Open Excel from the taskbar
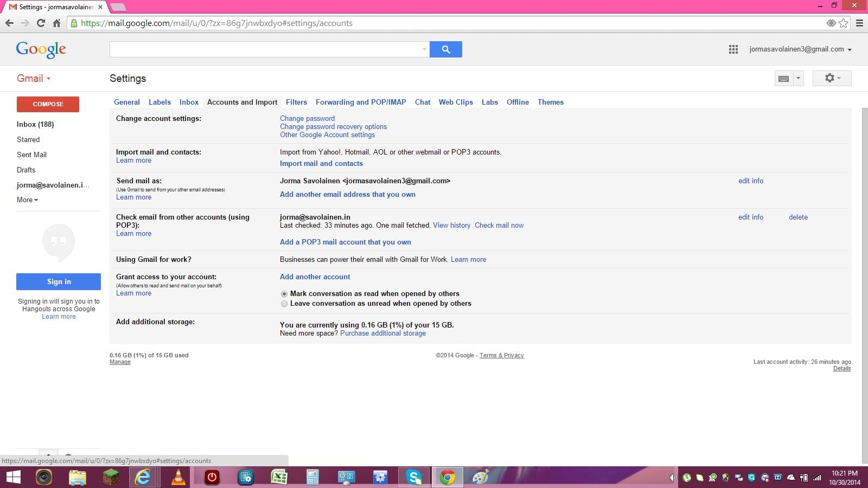Image resolution: width=868 pixels, height=488 pixels. click(x=279, y=477)
